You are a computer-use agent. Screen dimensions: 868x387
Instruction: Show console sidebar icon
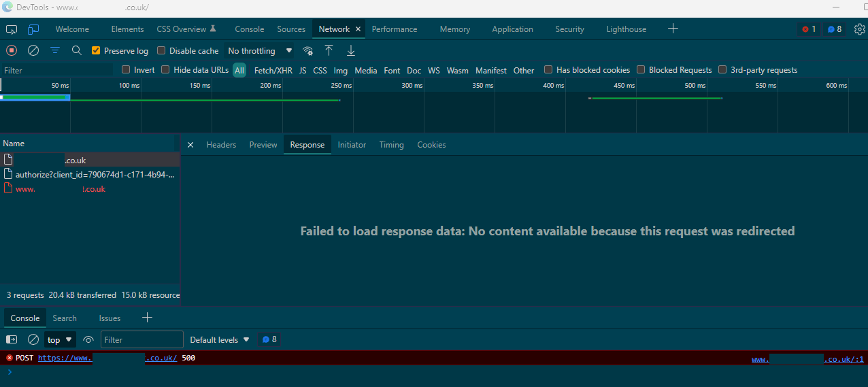[12, 339]
